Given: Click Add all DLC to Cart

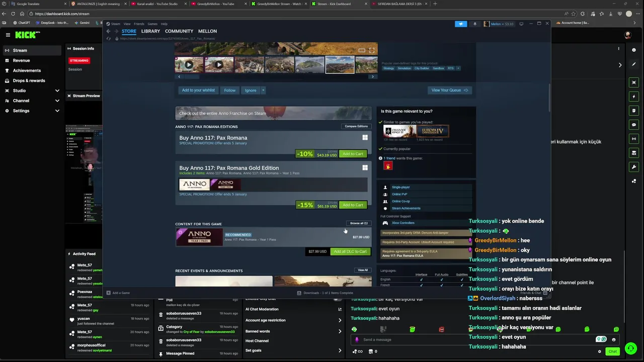Looking at the screenshot, I should [x=350, y=251].
